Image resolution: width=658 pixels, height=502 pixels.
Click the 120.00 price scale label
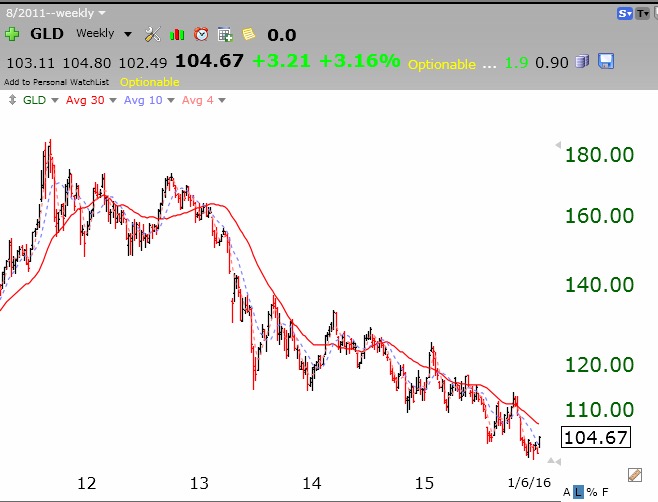pyautogui.click(x=599, y=365)
